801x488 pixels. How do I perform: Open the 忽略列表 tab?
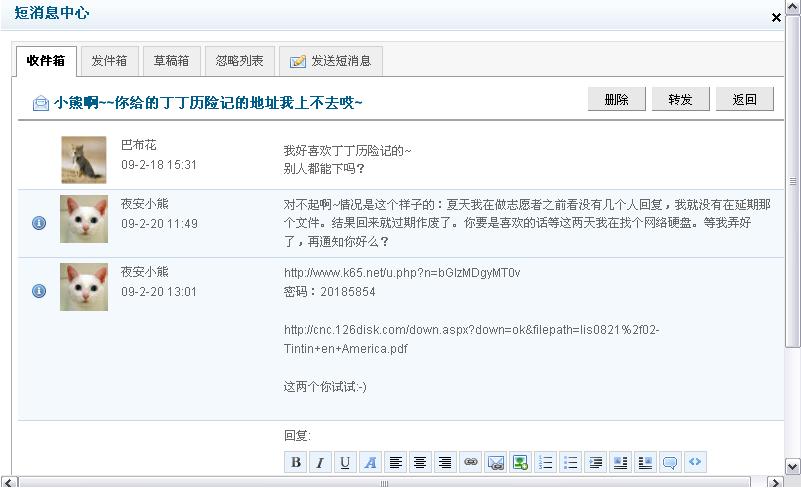[x=240, y=61]
